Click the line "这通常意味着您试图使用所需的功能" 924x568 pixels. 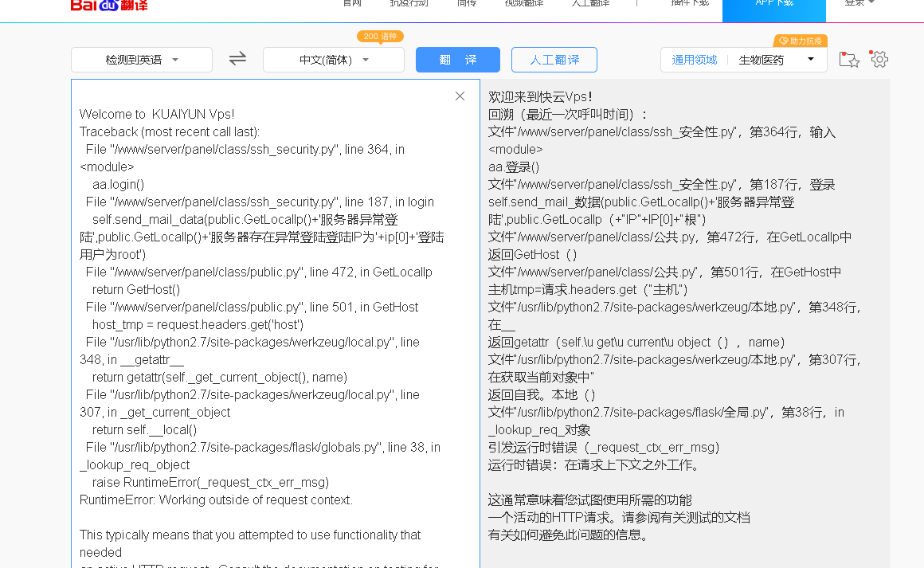coord(590,499)
